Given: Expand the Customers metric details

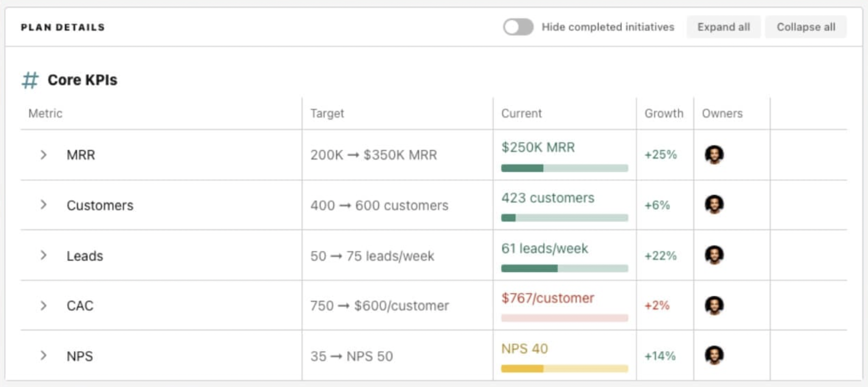Looking at the screenshot, I should point(43,205).
